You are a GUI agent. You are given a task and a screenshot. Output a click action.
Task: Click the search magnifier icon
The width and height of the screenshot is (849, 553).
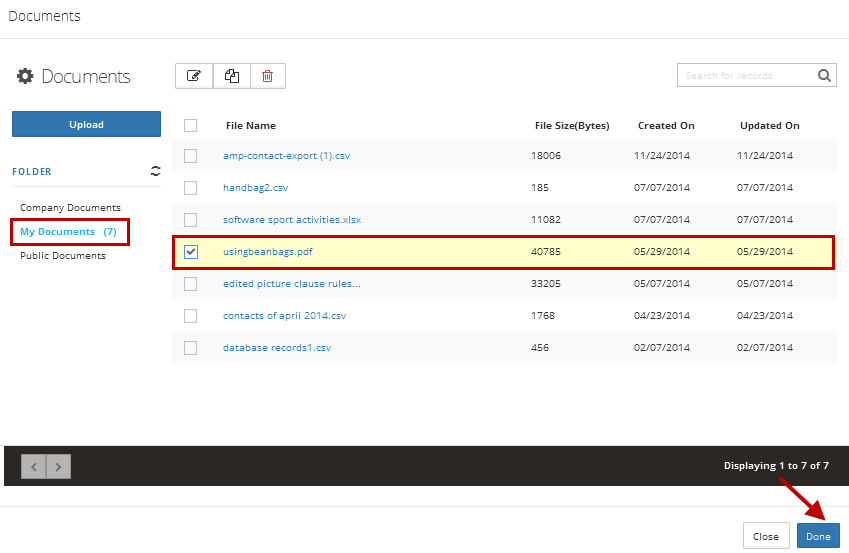point(825,75)
